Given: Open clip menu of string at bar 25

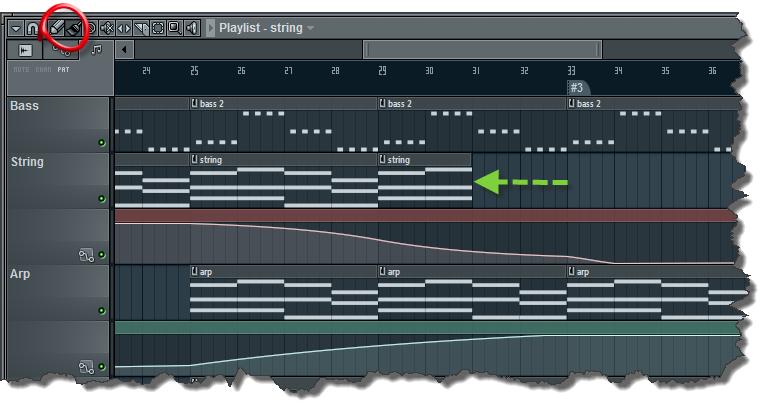Looking at the screenshot, I should (194, 159).
